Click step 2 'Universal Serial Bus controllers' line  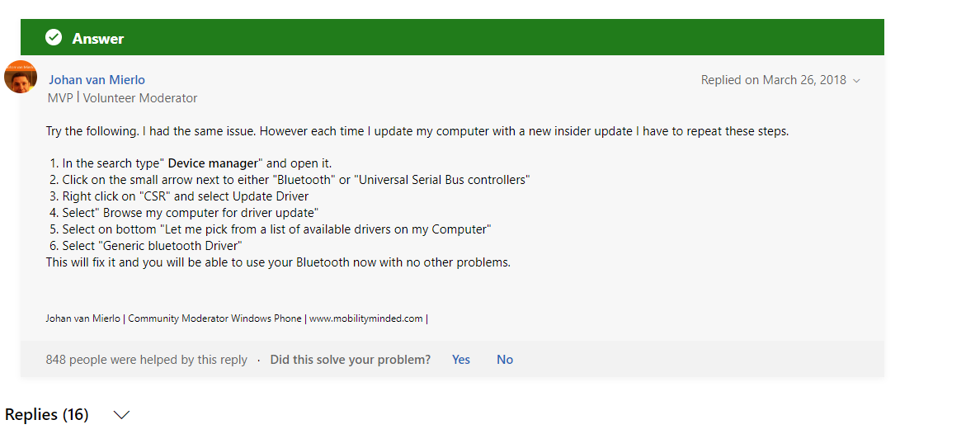(x=290, y=180)
